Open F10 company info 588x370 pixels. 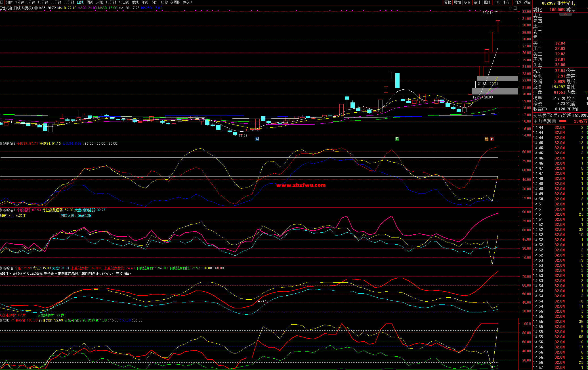tap(497, 2)
